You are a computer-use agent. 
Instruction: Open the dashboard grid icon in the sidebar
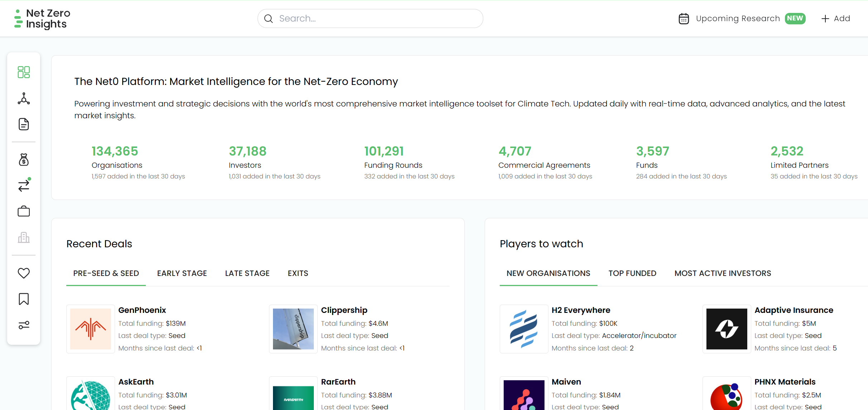(24, 72)
